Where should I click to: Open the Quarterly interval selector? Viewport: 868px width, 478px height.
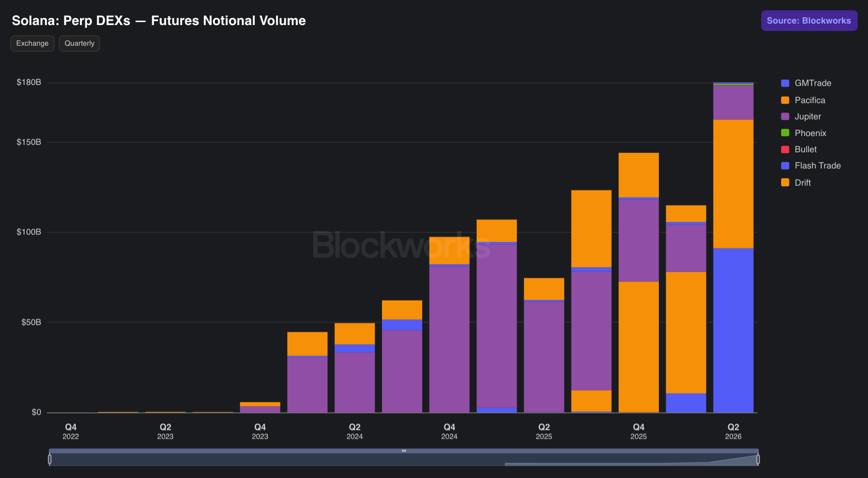coord(80,43)
